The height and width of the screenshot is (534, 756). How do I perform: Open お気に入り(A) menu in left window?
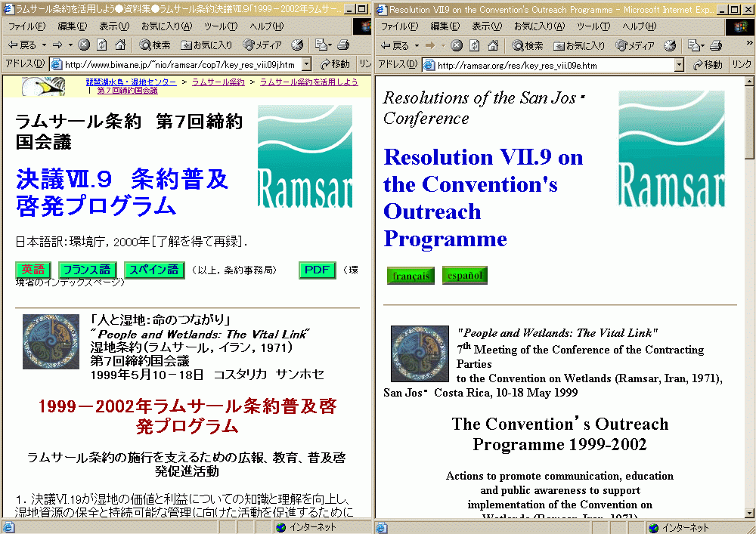(x=167, y=26)
